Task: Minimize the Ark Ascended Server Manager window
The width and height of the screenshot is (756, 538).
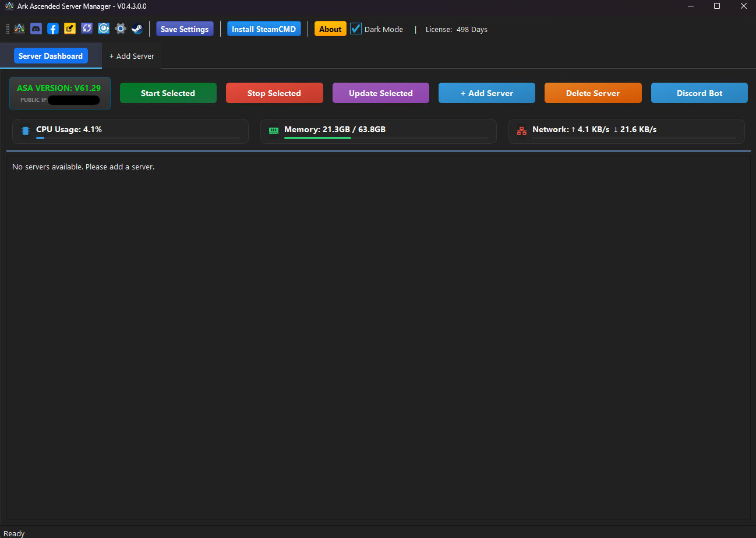Action: tap(690, 6)
